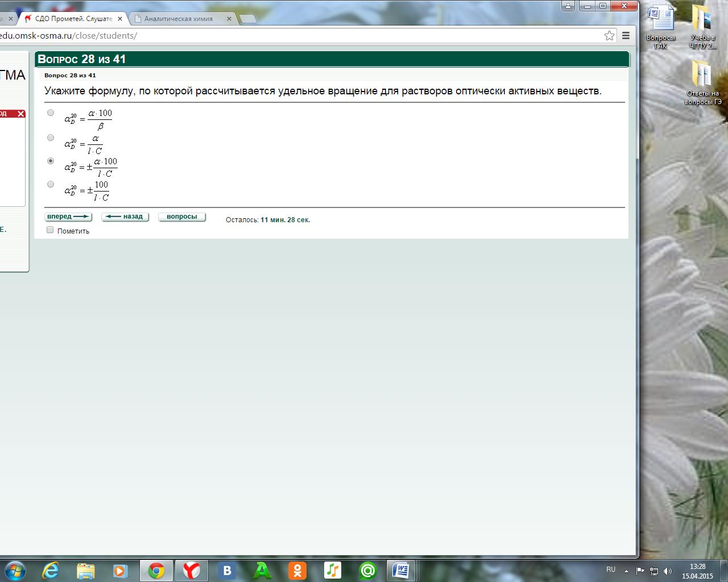Go back with the назад button
Screen dimensions: 728x582
tap(125, 217)
